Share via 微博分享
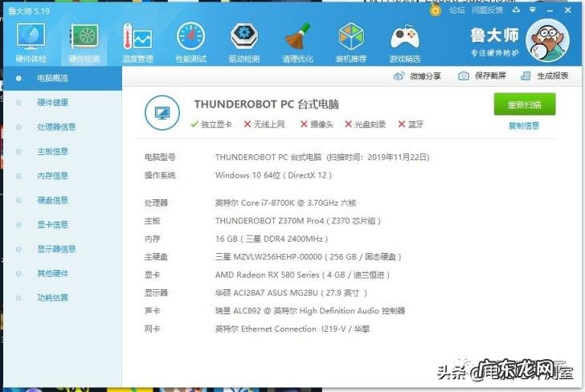 point(417,76)
